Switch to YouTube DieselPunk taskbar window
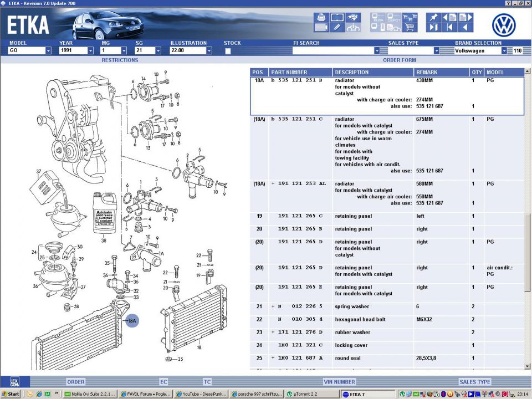 pyautogui.click(x=201, y=394)
